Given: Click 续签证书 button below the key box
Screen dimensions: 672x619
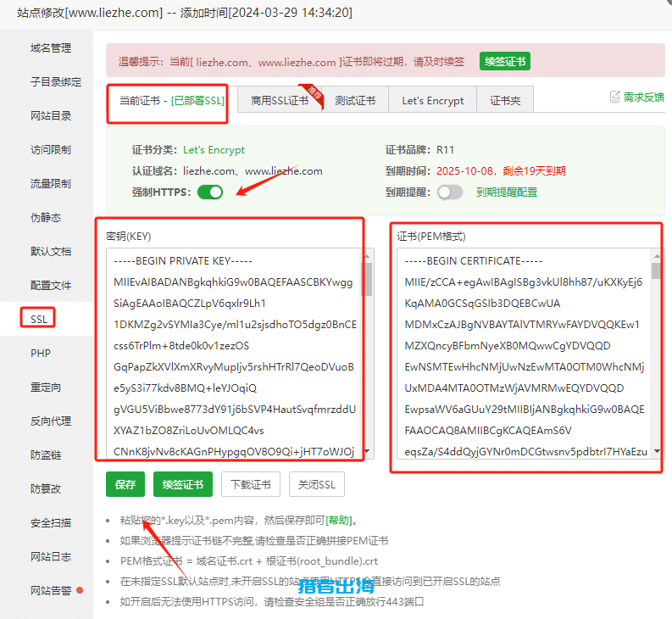Looking at the screenshot, I should (x=183, y=484).
